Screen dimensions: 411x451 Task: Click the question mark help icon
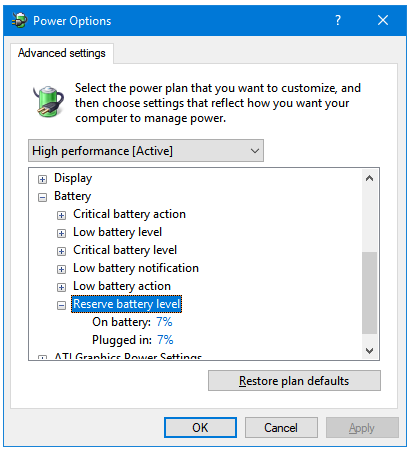[338, 20]
